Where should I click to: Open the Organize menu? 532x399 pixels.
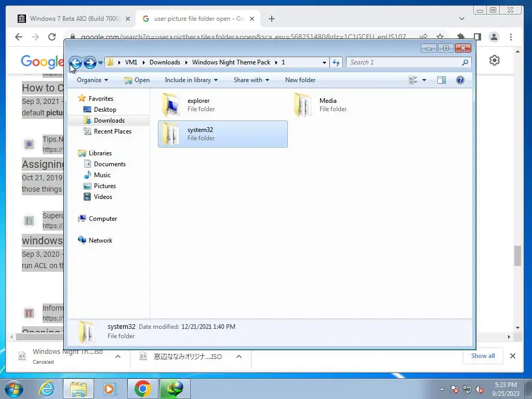point(92,80)
